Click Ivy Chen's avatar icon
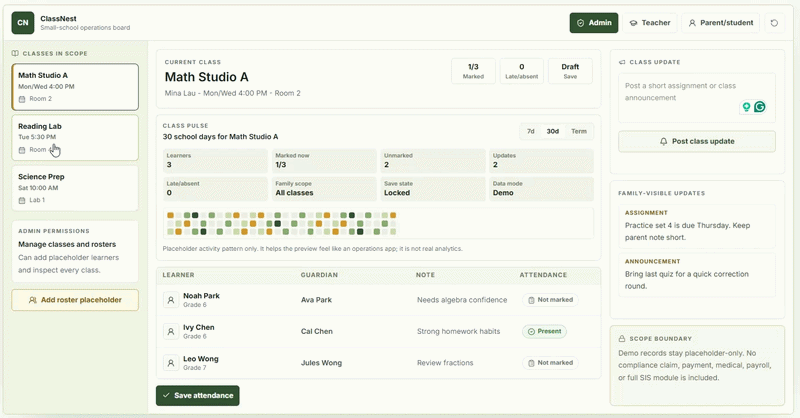The height and width of the screenshot is (418, 800). click(171, 331)
